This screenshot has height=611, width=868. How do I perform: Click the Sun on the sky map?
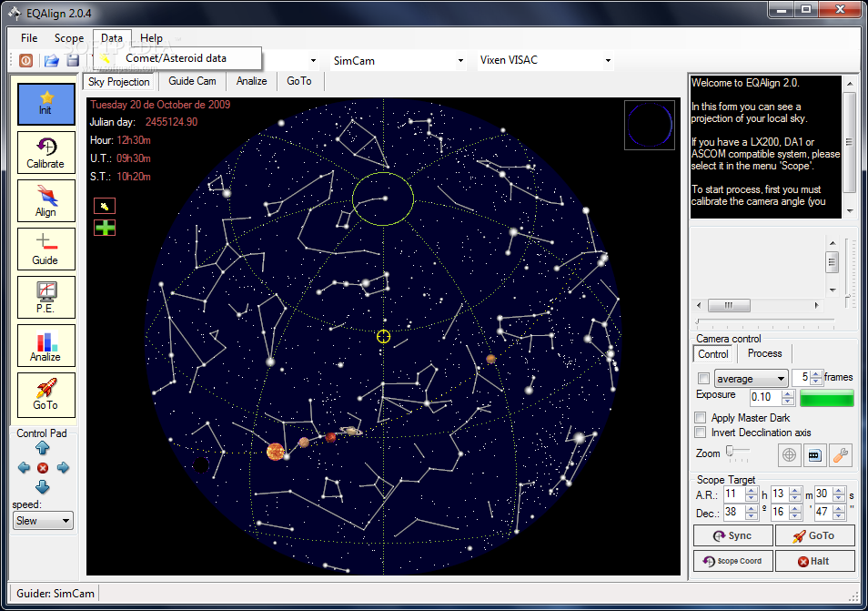click(x=275, y=452)
